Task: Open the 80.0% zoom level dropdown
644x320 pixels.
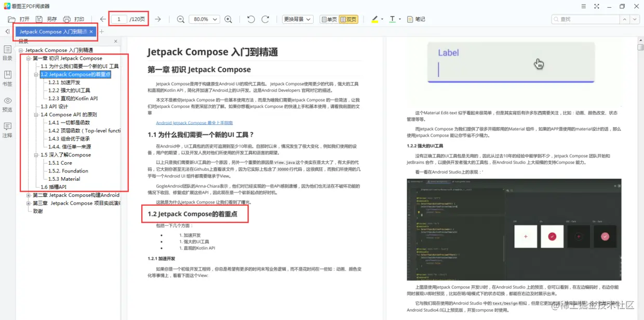Action: click(x=205, y=19)
